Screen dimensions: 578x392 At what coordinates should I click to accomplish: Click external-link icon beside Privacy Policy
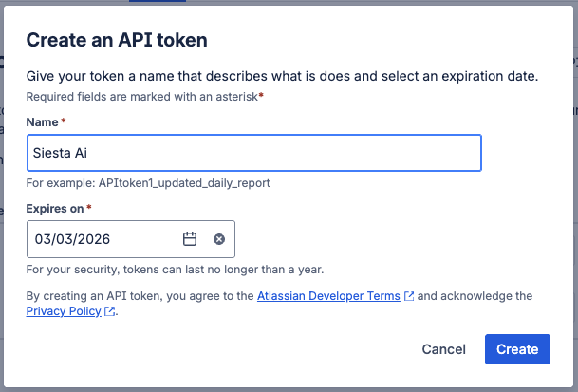point(110,311)
